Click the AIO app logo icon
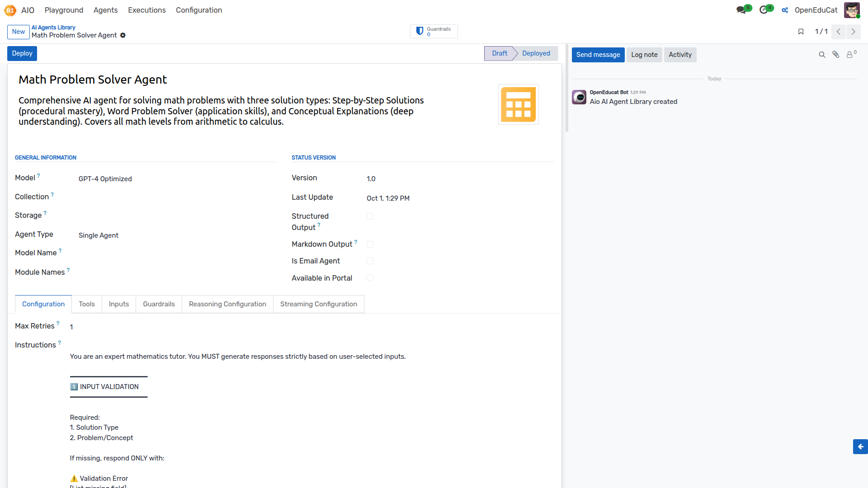This screenshot has height=488, width=868. (10, 10)
